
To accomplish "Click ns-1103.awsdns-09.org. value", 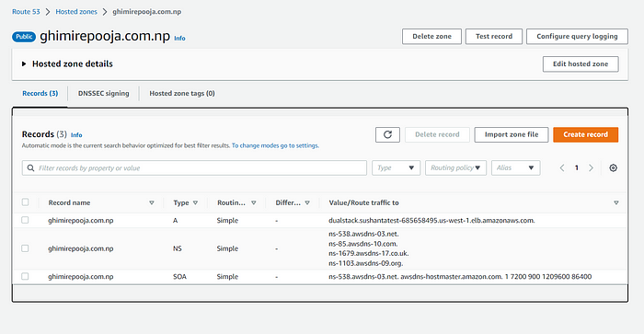I will point(366,263).
